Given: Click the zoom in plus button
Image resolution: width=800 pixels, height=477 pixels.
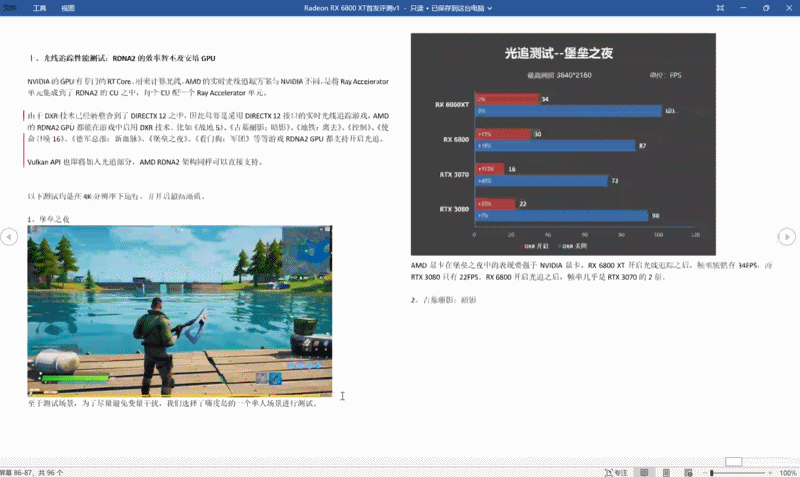Looking at the screenshot, I should click(770, 473).
